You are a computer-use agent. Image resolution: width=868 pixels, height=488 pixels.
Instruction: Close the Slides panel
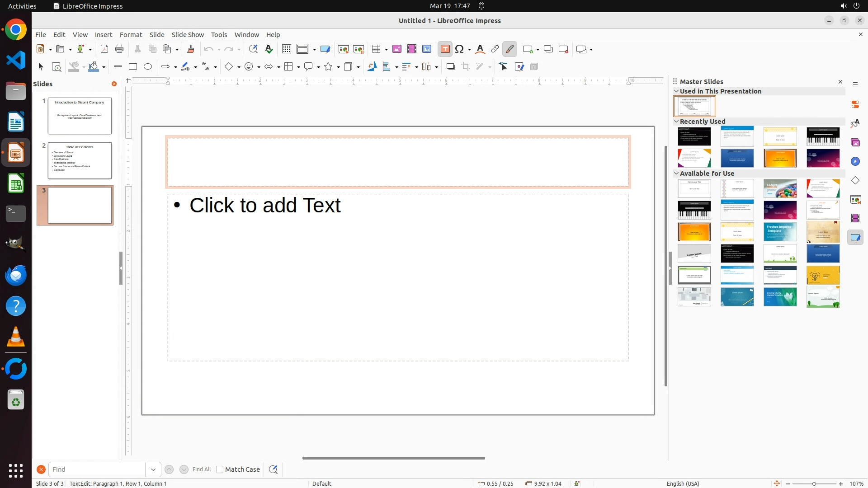(x=114, y=84)
